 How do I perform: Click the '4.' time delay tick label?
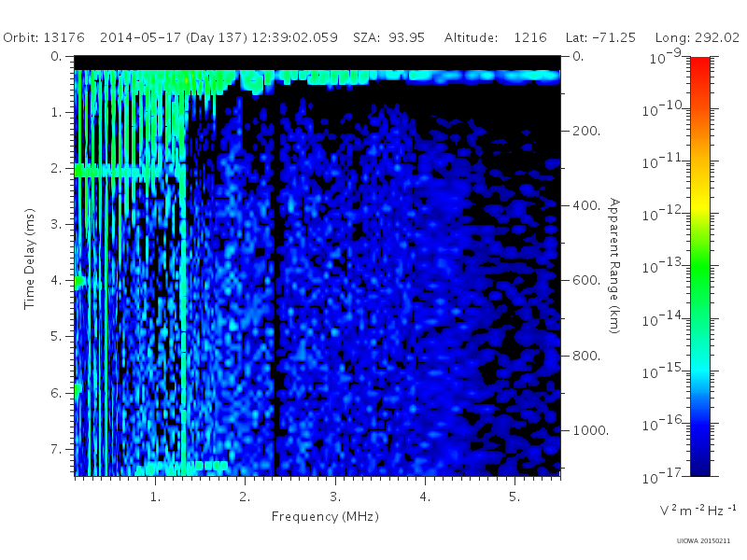(x=56, y=281)
